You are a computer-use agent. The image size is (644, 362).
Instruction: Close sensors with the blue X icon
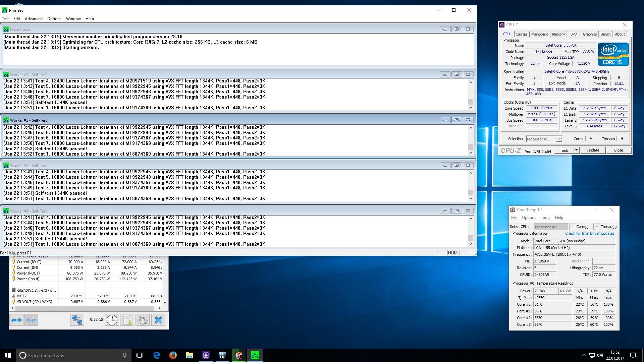158,320
